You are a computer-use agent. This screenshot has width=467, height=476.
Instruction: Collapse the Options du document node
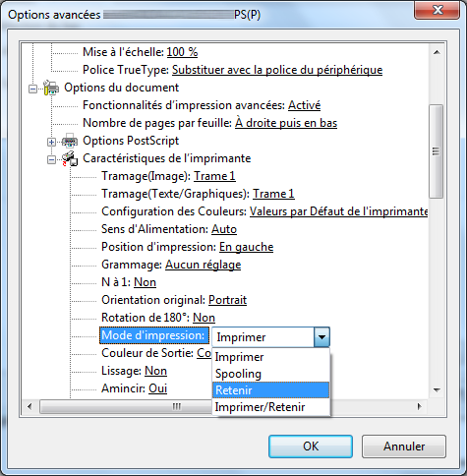pyautogui.click(x=32, y=89)
